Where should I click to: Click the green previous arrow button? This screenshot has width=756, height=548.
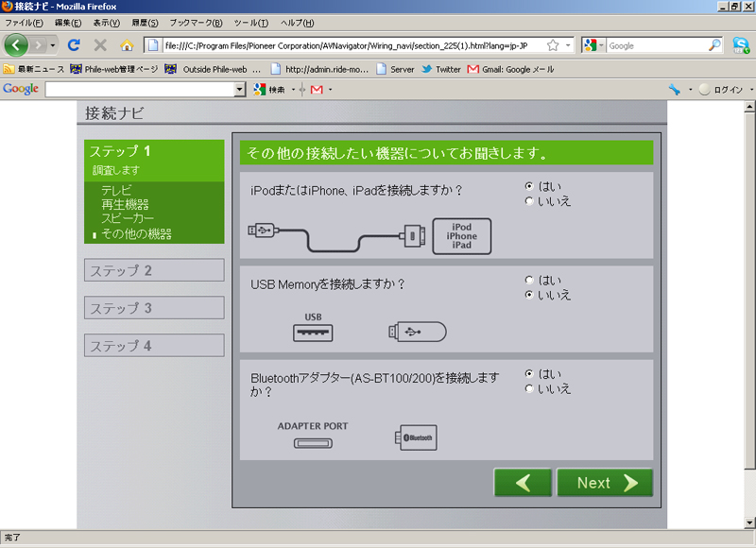(x=523, y=483)
